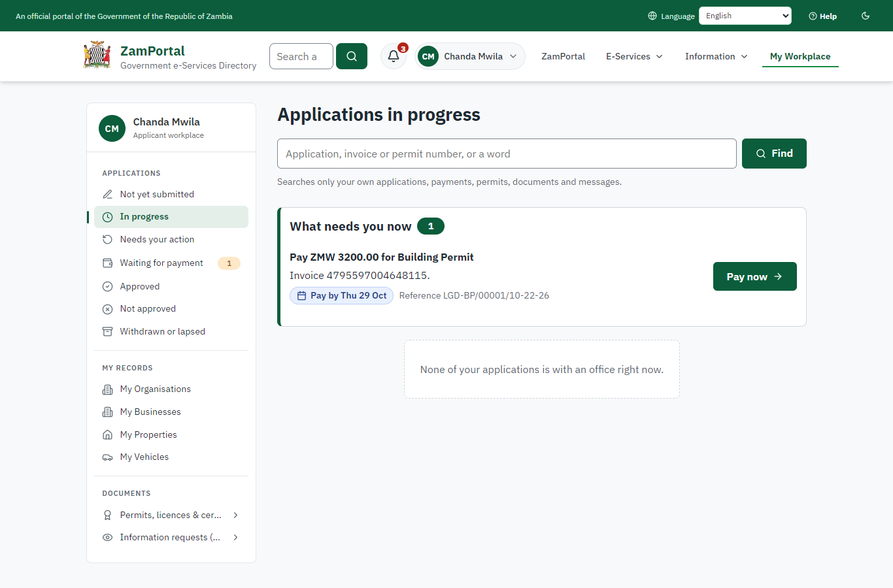The height and width of the screenshot is (588, 893).
Task: Expand Permits, licences & certificates chevron
Action: (235, 515)
